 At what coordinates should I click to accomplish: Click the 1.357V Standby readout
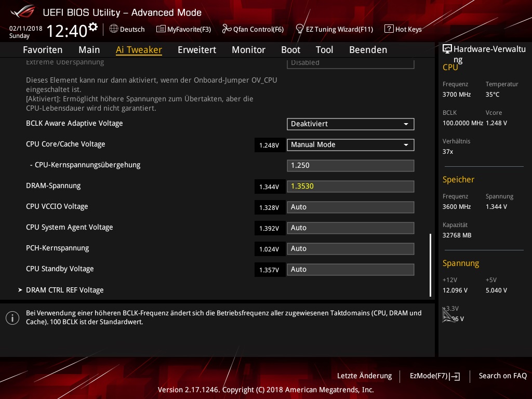click(x=270, y=270)
